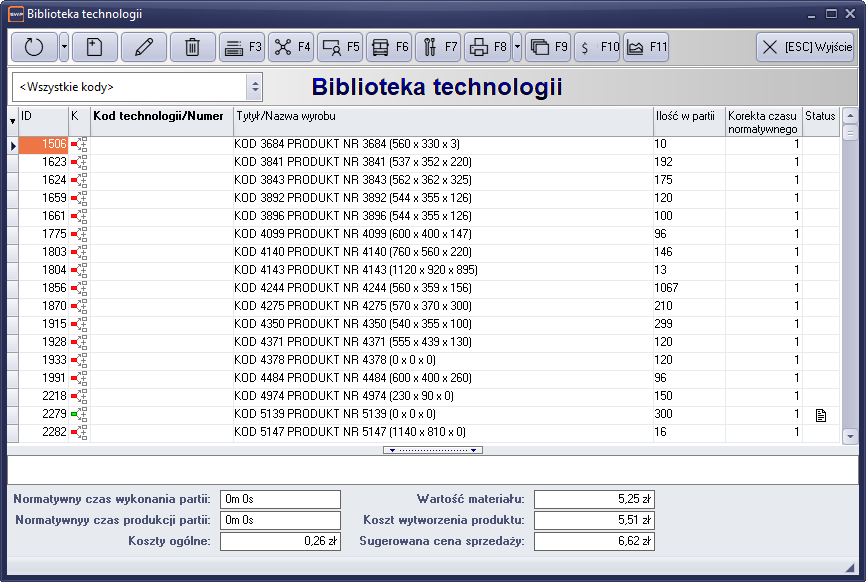866x582 pixels.
Task: Click 'Ilość w partii' column header
Action: pos(688,117)
